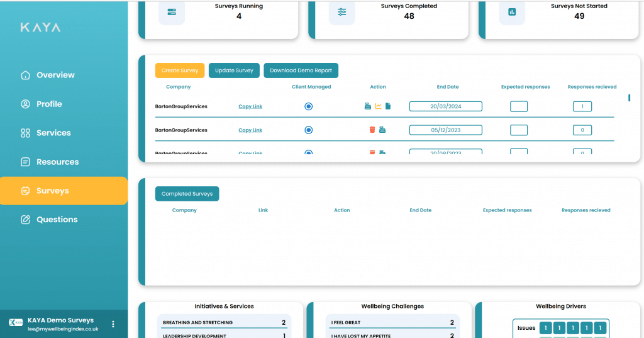Click the I FEEL GREAT challenge row

[x=392, y=322]
